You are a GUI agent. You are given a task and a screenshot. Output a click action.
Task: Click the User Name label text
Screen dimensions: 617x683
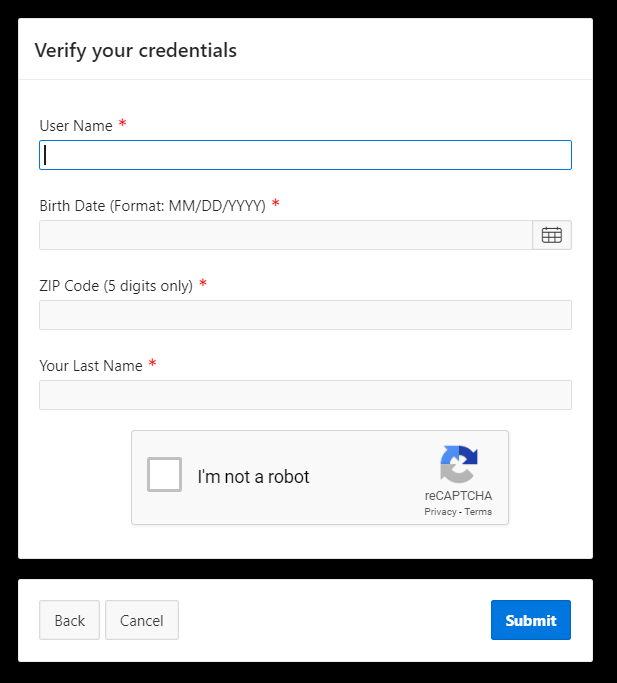[76, 125]
